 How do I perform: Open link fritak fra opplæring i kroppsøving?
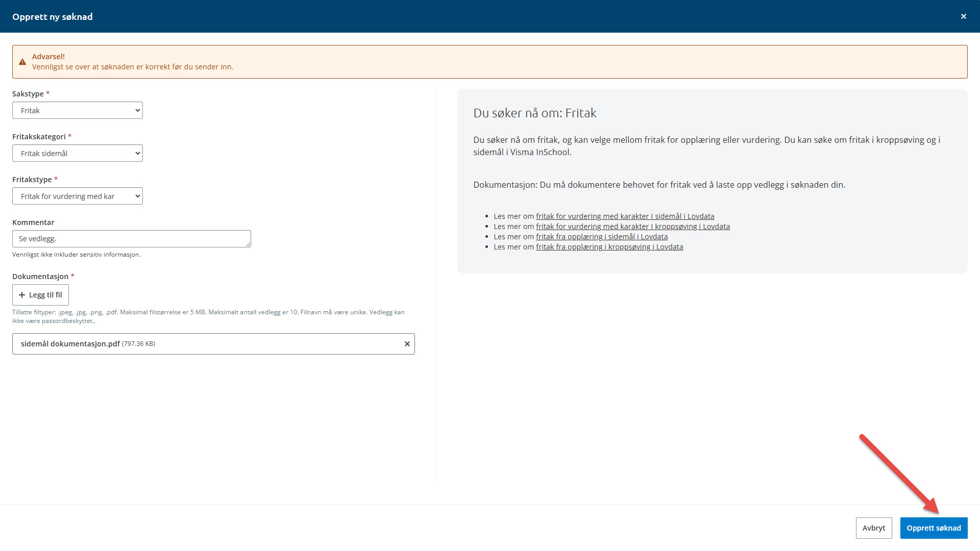click(x=609, y=247)
